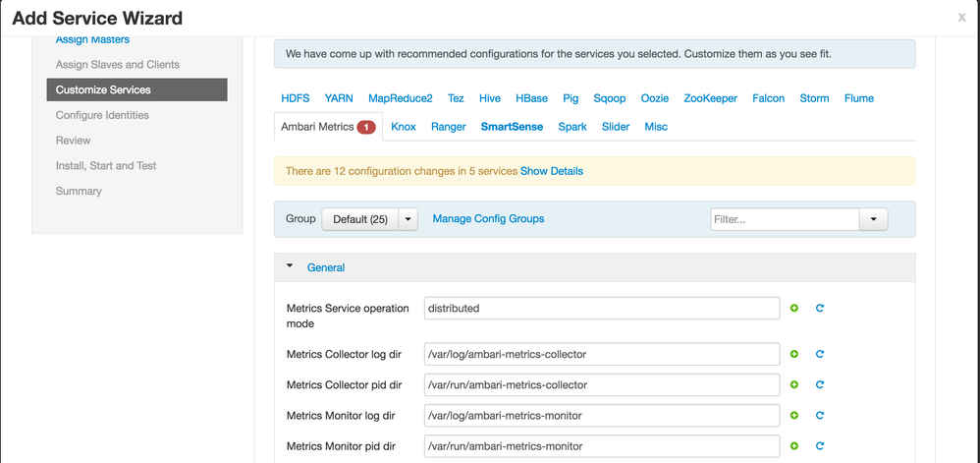980x463 pixels.
Task: Click the Filter text field
Action: [785, 219]
